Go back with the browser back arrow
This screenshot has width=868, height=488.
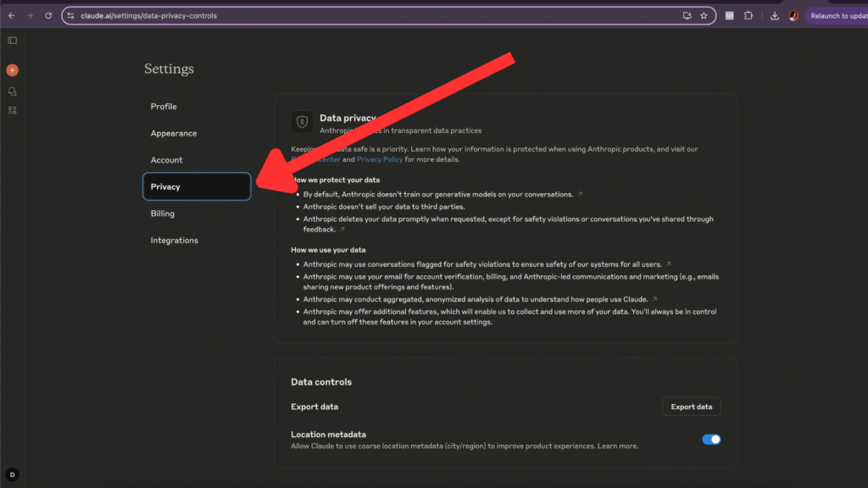click(12, 15)
